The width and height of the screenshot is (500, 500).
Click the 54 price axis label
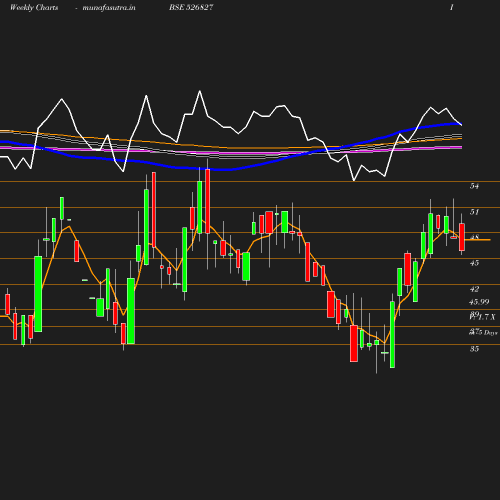474,186
